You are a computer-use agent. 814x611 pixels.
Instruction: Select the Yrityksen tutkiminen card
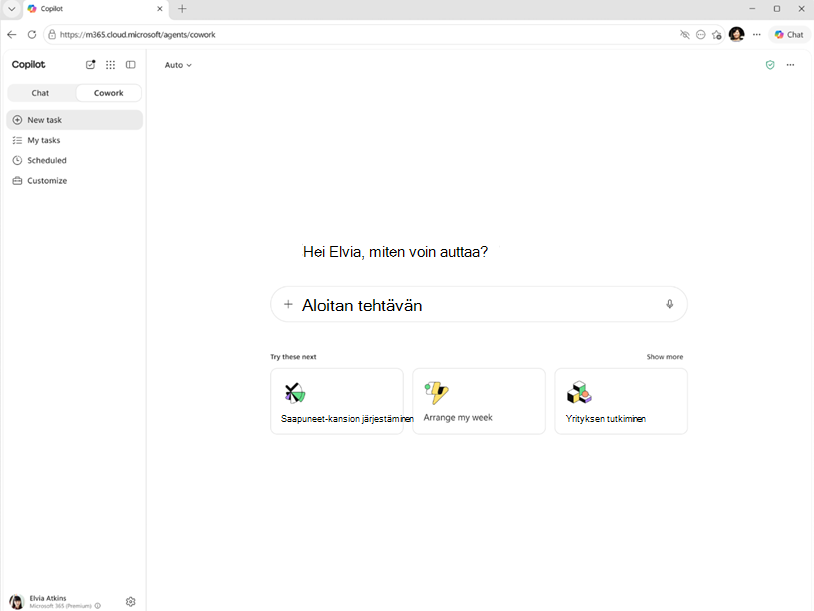tap(621, 401)
